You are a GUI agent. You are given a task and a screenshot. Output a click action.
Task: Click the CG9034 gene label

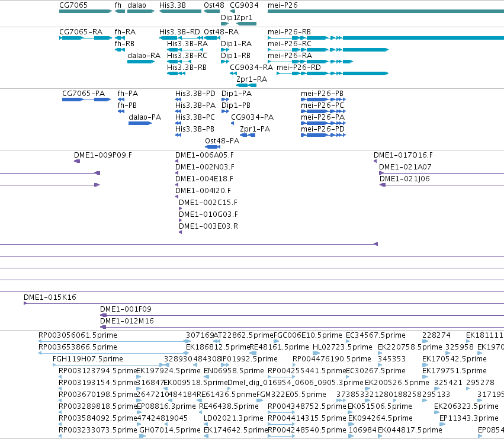pyautogui.click(x=244, y=5)
